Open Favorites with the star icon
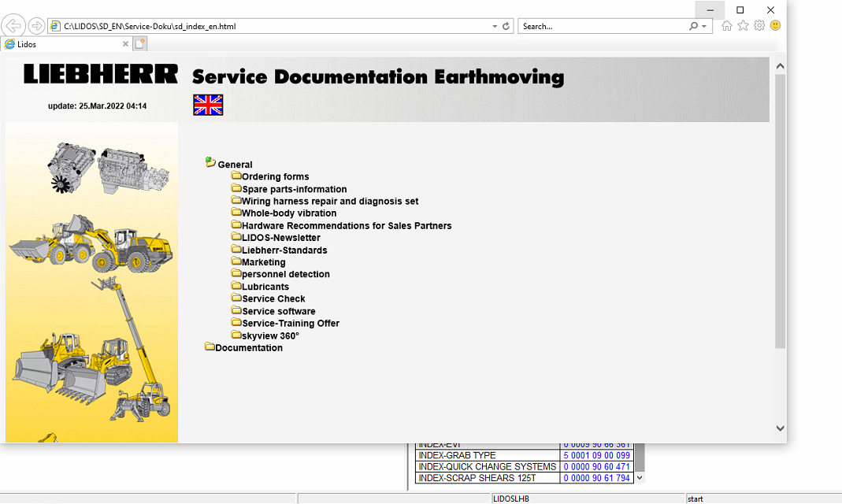The height and width of the screenshot is (504, 842). (x=744, y=25)
